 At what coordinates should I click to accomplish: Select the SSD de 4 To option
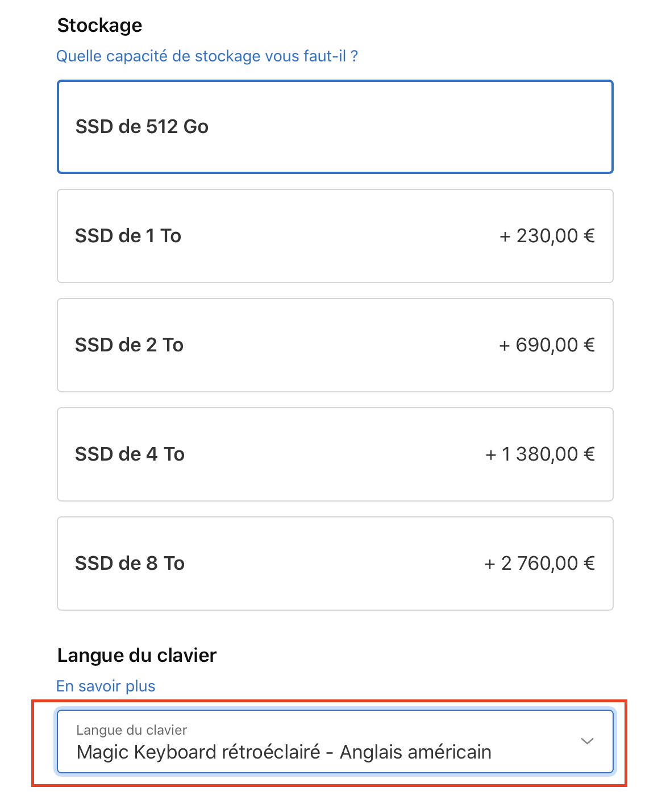[x=335, y=454]
